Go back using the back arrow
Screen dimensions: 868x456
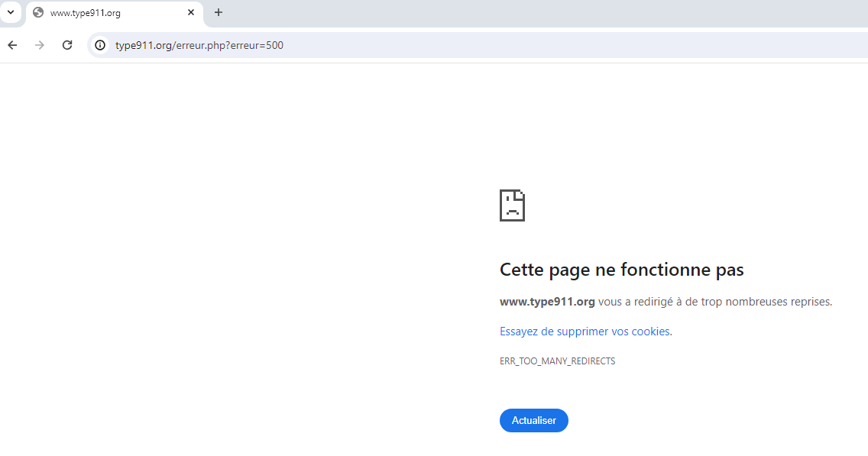pos(12,45)
